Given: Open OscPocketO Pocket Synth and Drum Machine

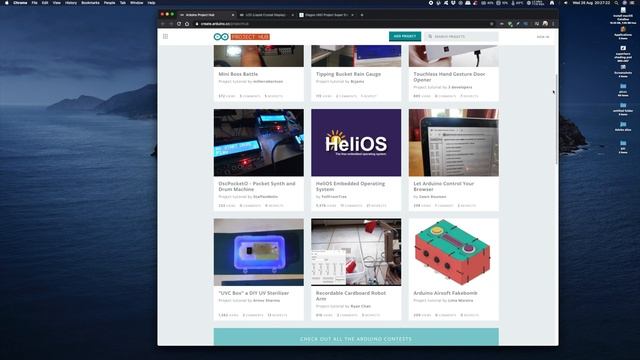Looking at the screenshot, I should tap(257, 186).
